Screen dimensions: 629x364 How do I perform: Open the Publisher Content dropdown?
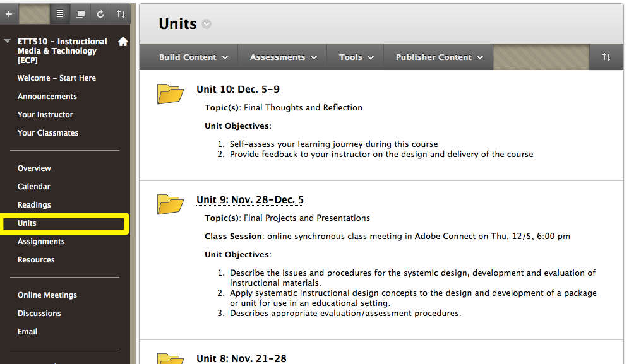tap(440, 57)
